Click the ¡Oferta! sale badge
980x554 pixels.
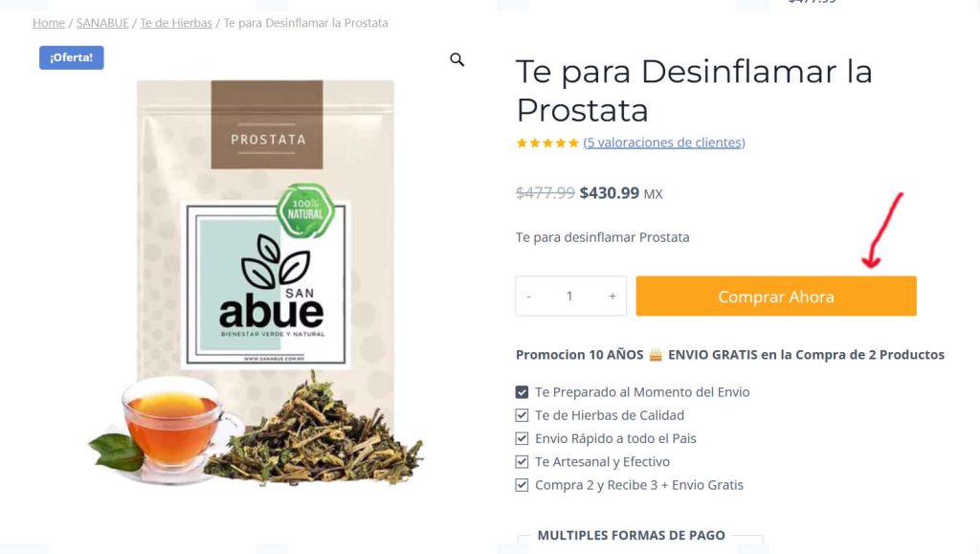[71, 57]
